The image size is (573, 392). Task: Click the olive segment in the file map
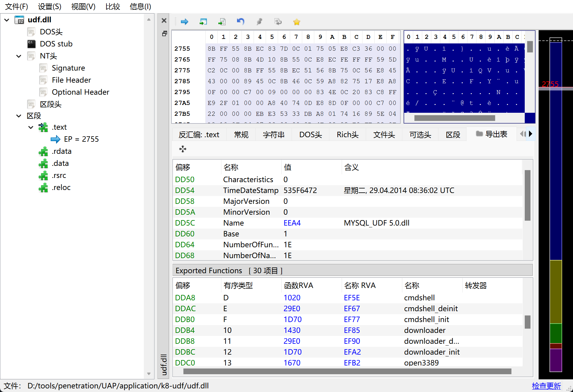tap(556, 292)
